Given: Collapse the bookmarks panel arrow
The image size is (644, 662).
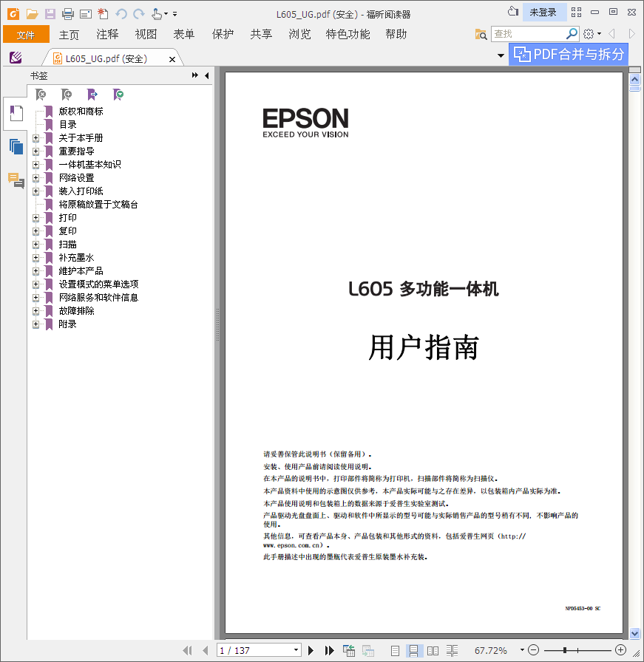Looking at the screenshot, I should (x=206, y=75).
